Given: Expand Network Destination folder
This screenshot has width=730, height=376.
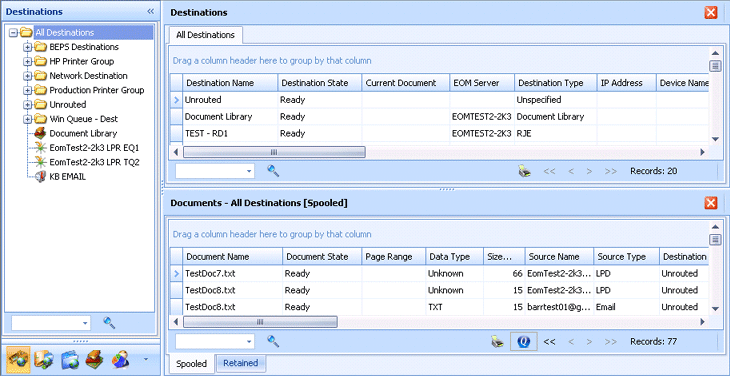Looking at the screenshot, I should coord(27,76).
